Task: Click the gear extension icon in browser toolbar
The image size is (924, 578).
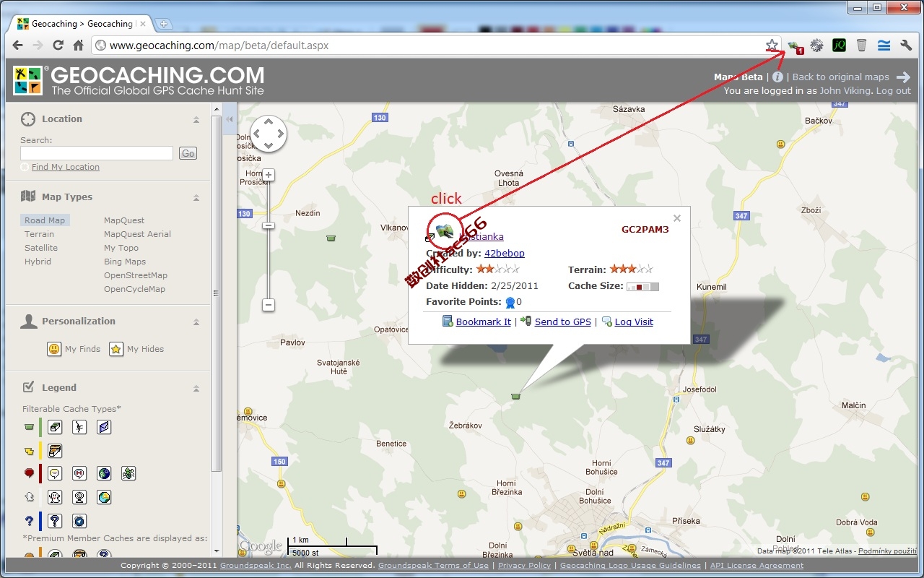Action: 816,46
